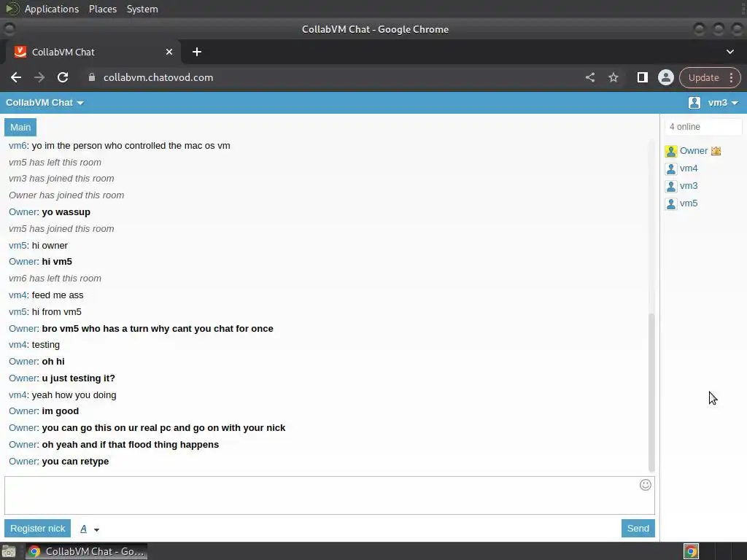Click text 'vm6 has left this room'
Image resolution: width=747 pixels, height=560 pixels.
pyautogui.click(x=55, y=279)
